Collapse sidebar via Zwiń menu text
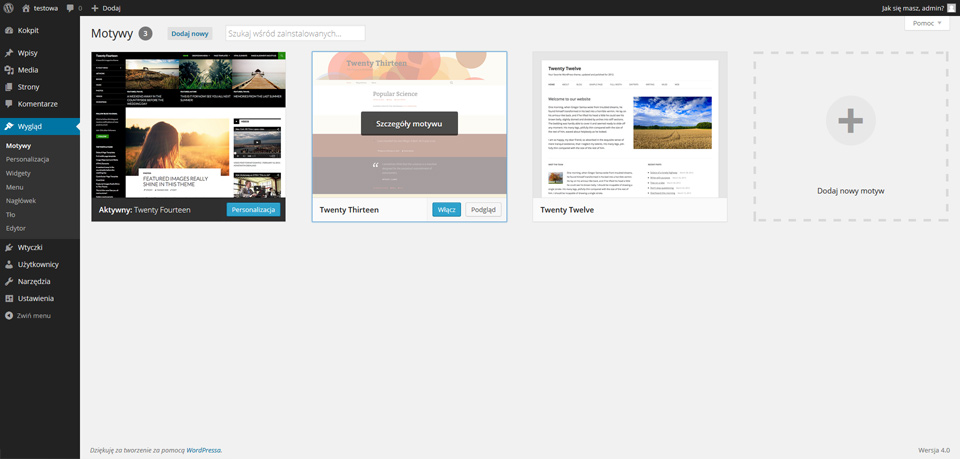The height and width of the screenshot is (459, 960). (x=34, y=316)
